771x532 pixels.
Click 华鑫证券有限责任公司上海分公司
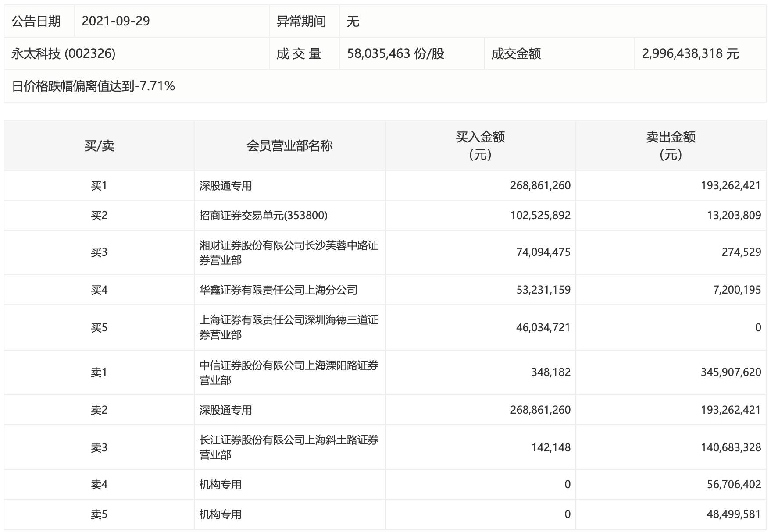coord(278,290)
